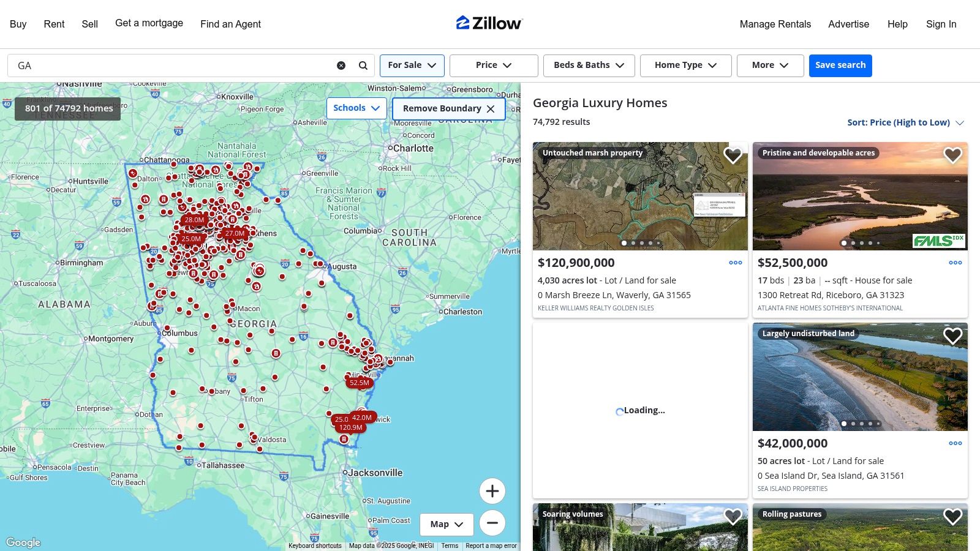
Task: Zoom out on the map
Action: tap(492, 523)
